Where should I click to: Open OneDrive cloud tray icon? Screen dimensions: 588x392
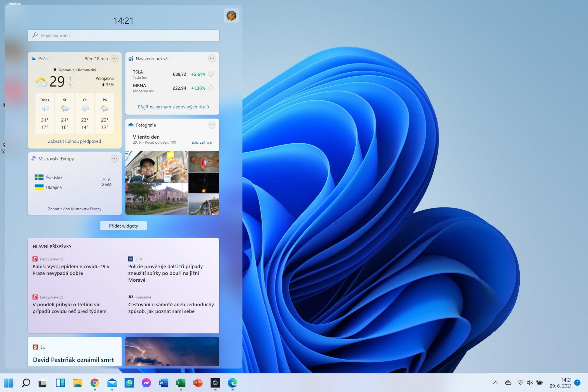[x=508, y=383]
